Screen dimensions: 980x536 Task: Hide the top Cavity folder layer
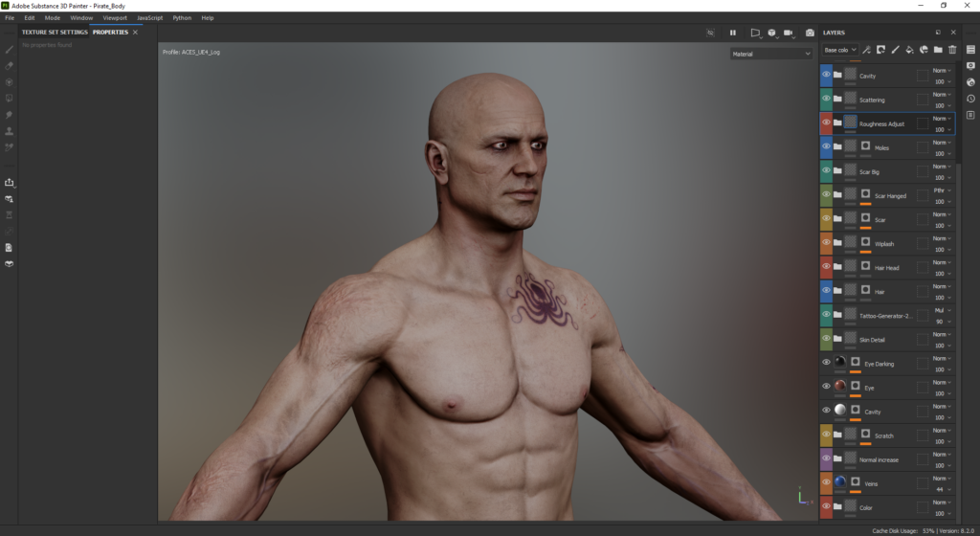(826, 75)
